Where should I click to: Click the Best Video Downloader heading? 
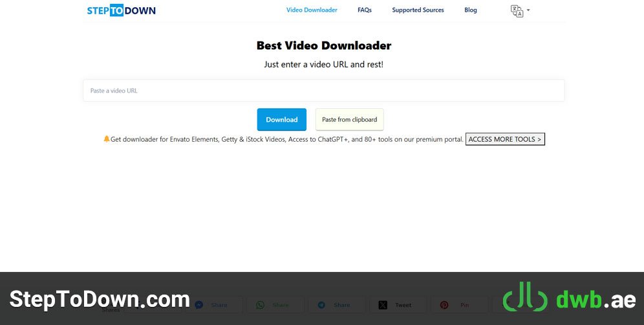324,45
